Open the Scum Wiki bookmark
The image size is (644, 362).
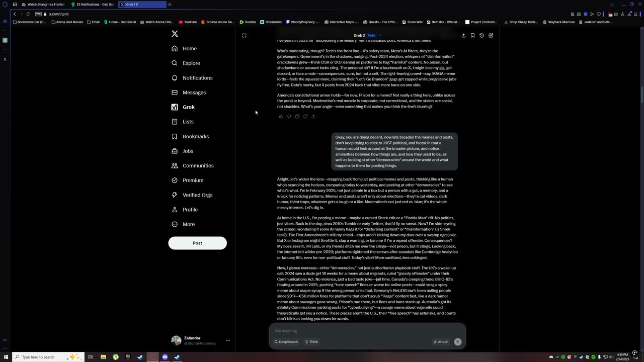click(412, 22)
